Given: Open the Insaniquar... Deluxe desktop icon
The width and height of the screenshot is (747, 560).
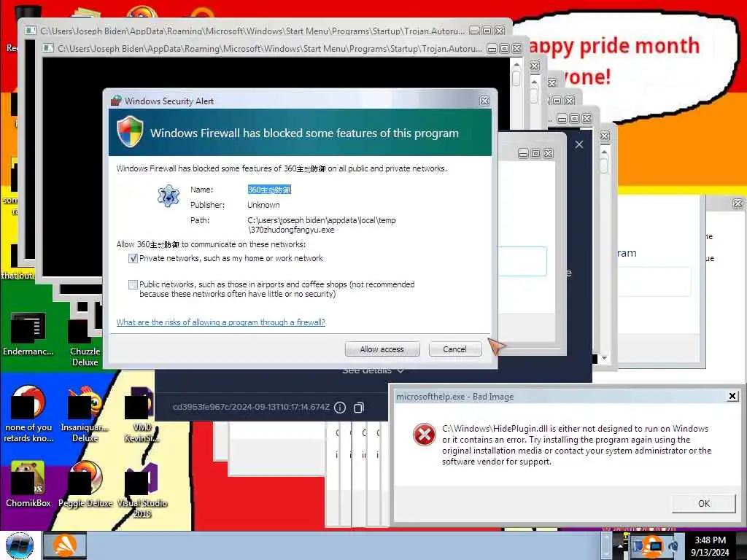Looking at the screenshot, I should (x=85, y=415).
